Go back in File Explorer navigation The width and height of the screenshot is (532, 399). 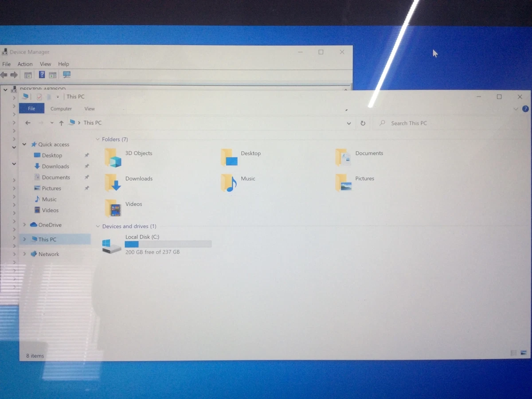(28, 123)
